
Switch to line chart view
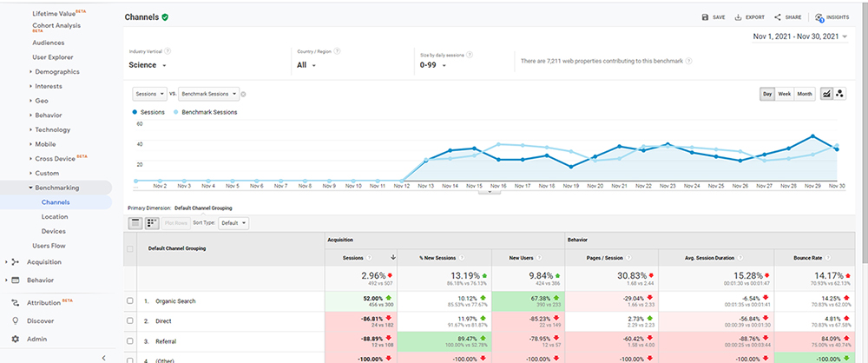pos(826,94)
